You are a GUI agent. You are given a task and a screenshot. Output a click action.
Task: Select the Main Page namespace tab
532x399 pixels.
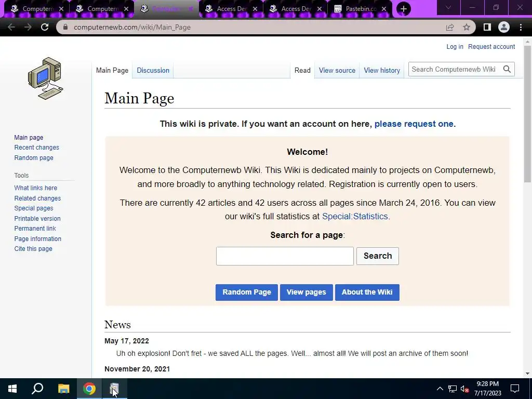click(112, 70)
